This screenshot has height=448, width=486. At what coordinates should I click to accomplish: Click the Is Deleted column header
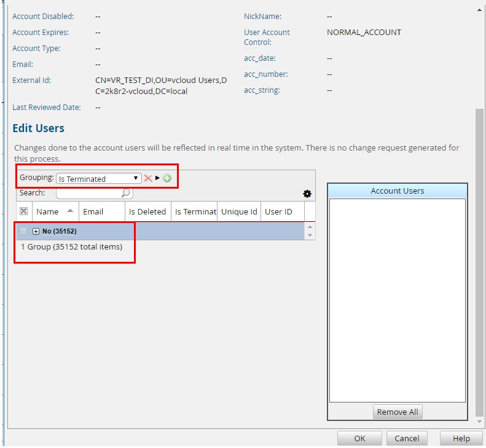coord(147,211)
